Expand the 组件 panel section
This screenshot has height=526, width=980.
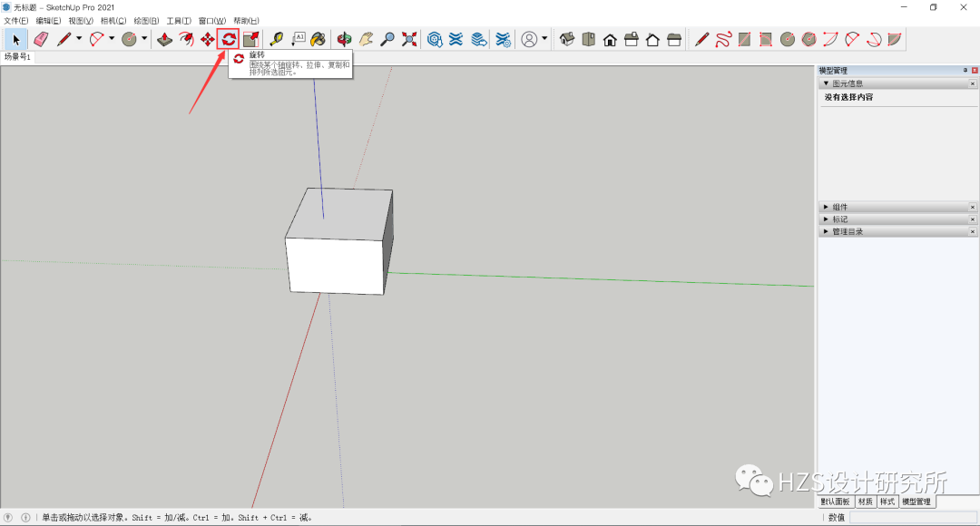coord(826,207)
